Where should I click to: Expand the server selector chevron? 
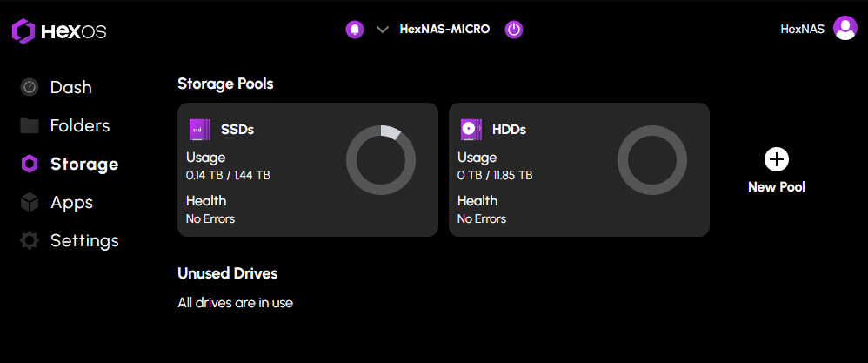pyautogui.click(x=382, y=30)
